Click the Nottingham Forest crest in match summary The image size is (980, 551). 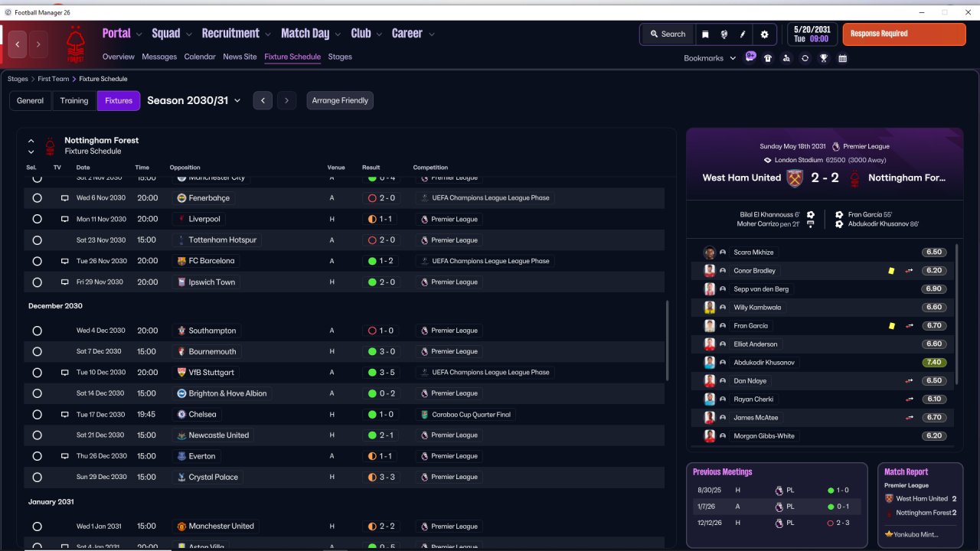(x=855, y=178)
